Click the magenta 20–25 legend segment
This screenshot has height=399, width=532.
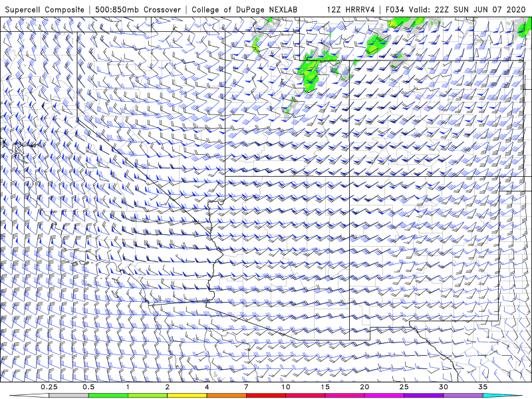coord(384,396)
